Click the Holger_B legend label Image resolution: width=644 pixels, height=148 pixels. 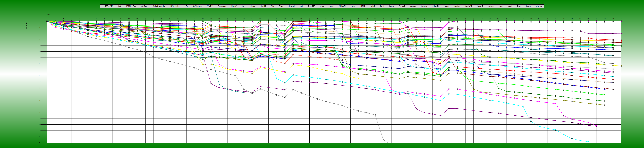pyautogui.click(x=480, y=6)
